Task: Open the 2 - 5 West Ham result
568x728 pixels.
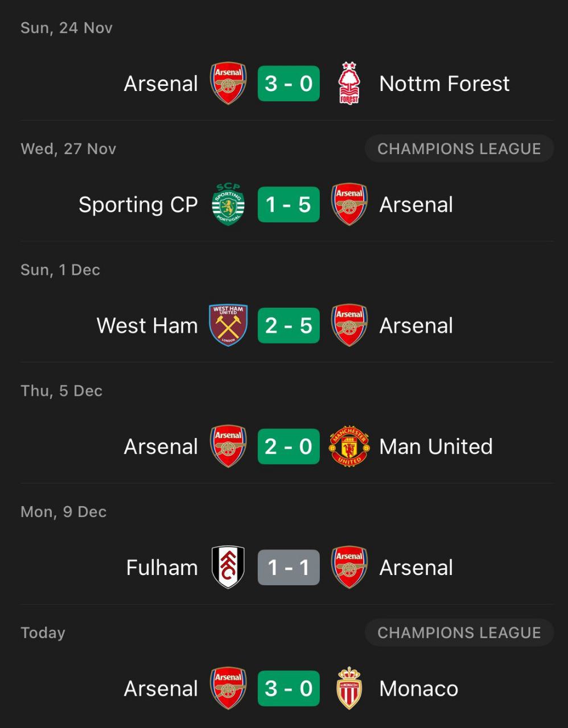Action: (x=289, y=325)
